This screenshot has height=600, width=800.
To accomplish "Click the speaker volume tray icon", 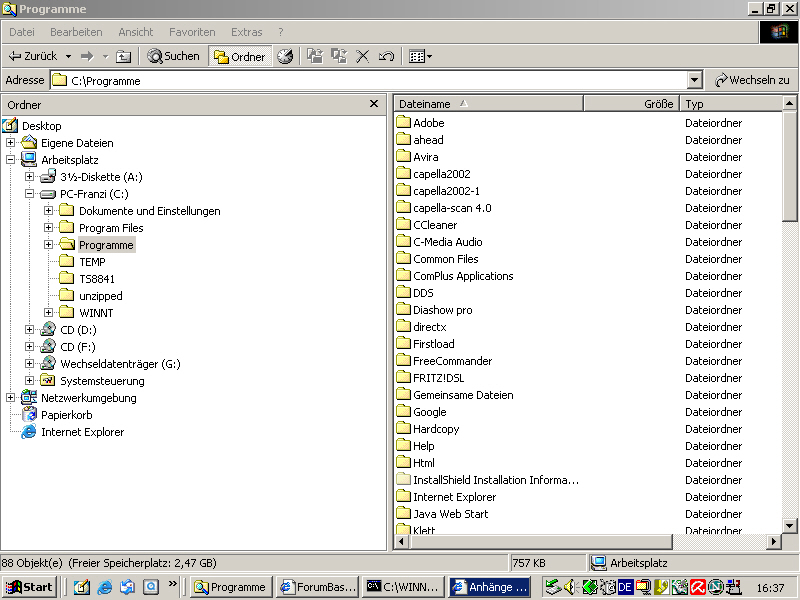I will click(x=569, y=587).
